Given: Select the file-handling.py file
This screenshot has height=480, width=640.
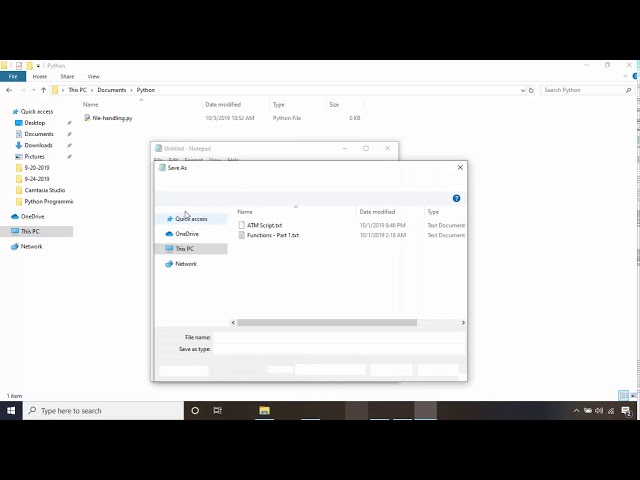Looking at the screenshot, I should coord(112,118).
